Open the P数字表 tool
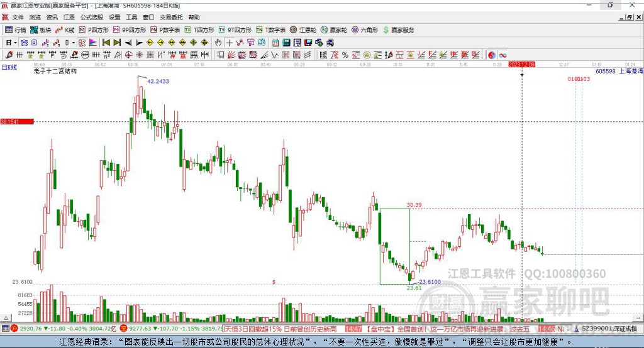The image size is (644, 348). coord(165,30)
